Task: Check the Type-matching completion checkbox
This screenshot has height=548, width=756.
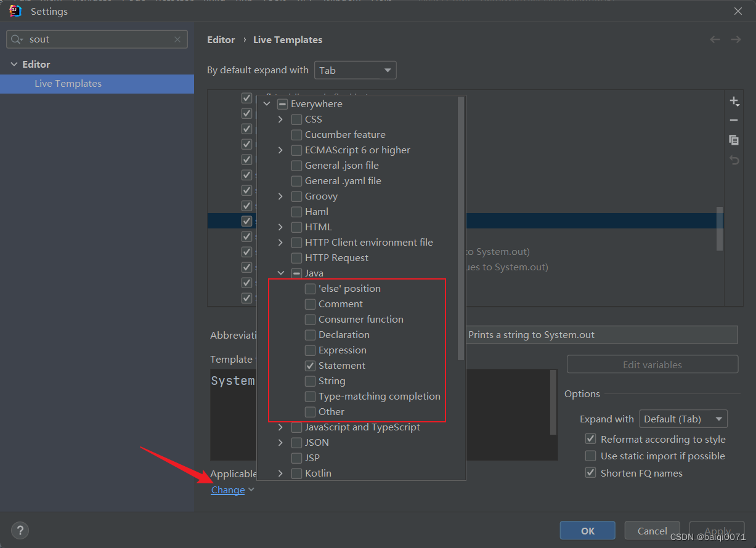Action: (310, 397)
